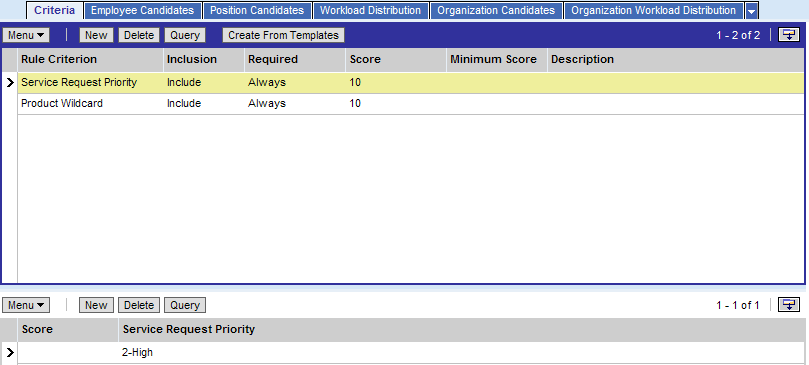This screenshot has width=809, height=365.
Task: Click record selector arrow for 2-High row
Action: pyautogui.click(x=10, y=353)
